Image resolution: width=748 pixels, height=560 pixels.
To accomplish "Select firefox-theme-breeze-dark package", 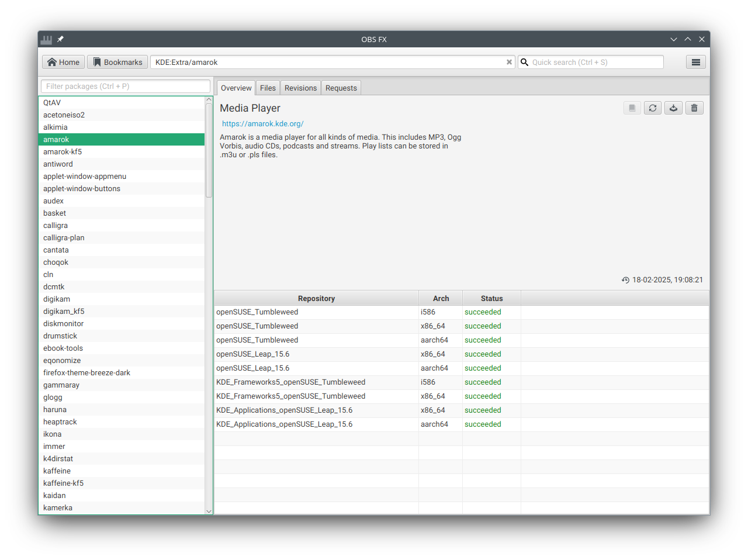I will click(x=122, y=373).
